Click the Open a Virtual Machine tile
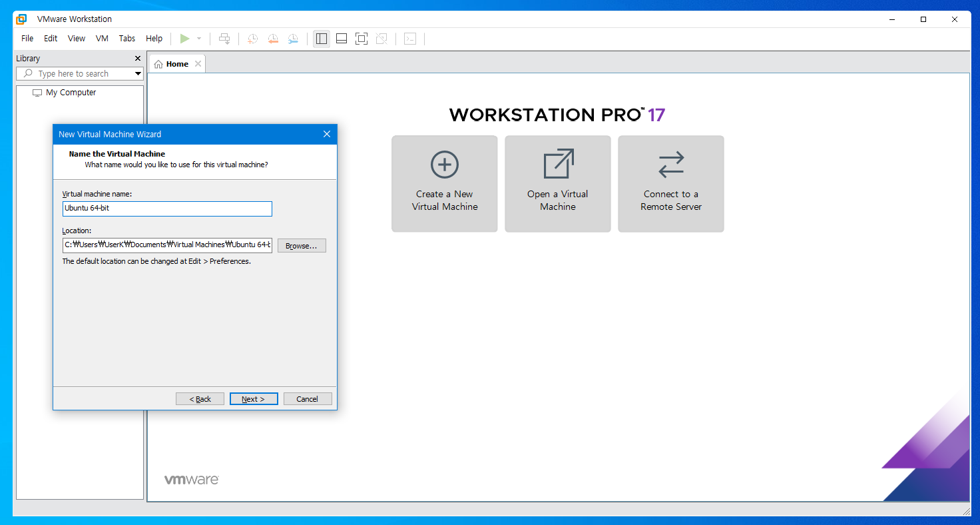Image resolution: width=980 pixels, height=525 pixels. [x=558, y=184]
